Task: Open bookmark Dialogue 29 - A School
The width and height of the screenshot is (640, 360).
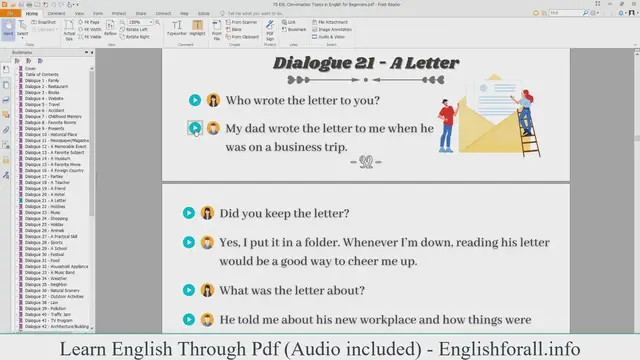Action: 46,248
